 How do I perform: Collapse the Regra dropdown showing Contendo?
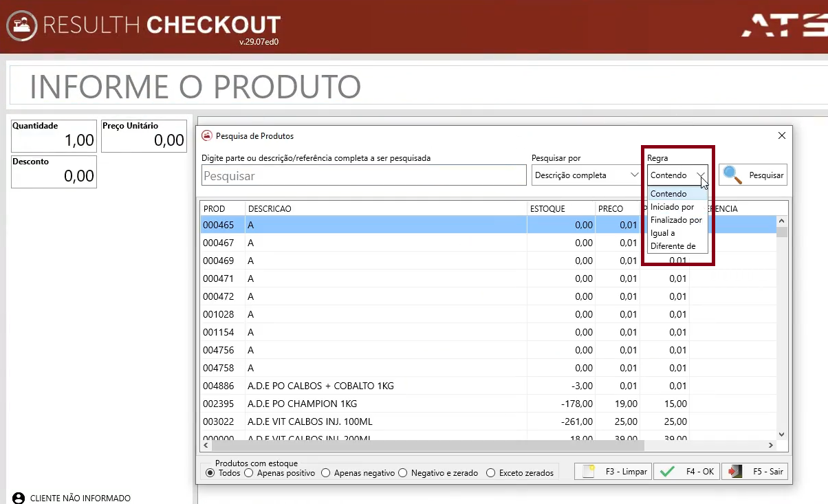click(678, 175)
